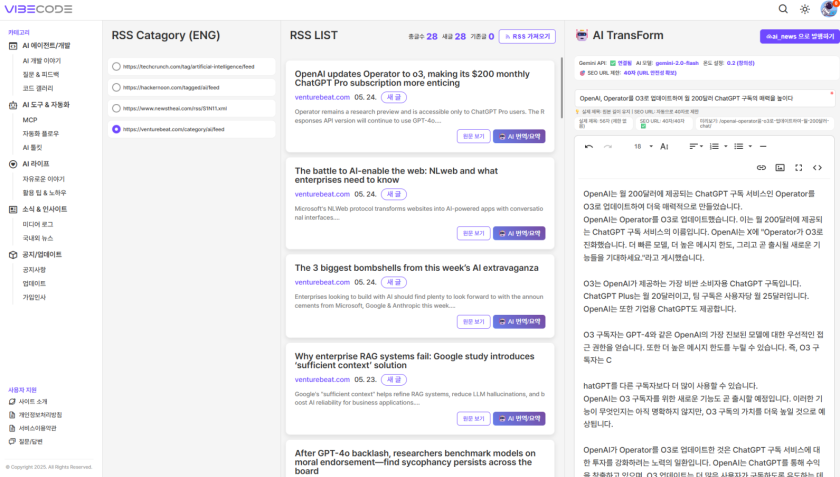Click the 0.2 (창의성) temperature setting text

pyautogui.click(x=740, y=63)
